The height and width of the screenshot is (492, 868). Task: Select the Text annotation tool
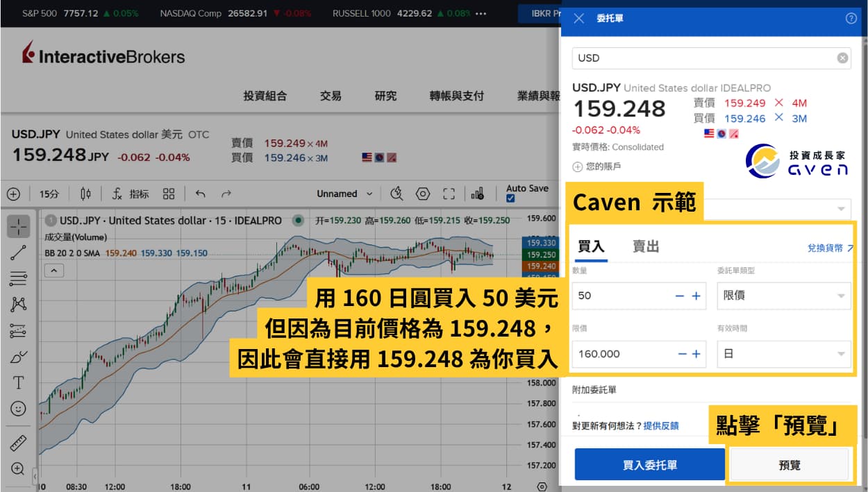(x=19, y=382)
